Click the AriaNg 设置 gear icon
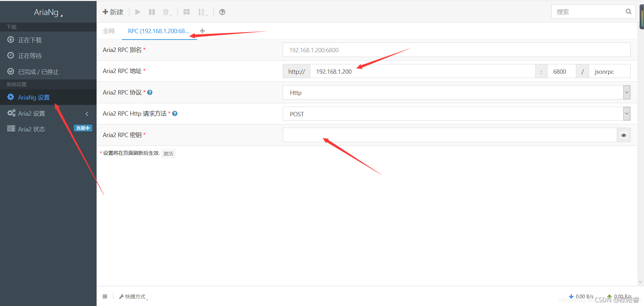The image size is (644, 306). pos(11,97)
